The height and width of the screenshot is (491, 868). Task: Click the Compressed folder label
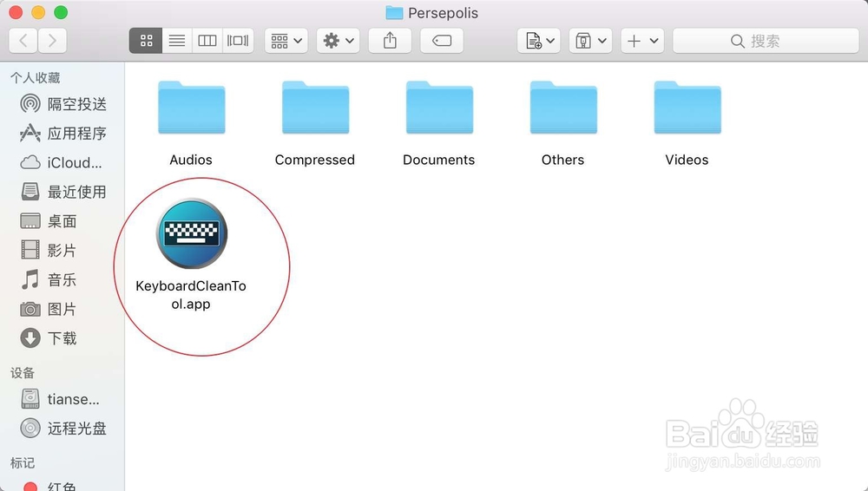pos(315,160)
